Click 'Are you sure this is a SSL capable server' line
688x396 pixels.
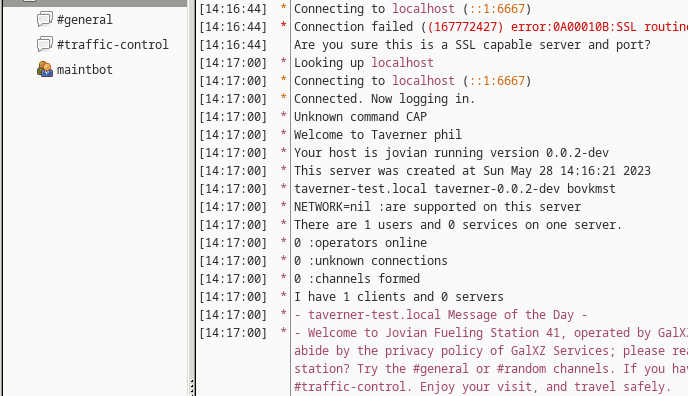point(472,45)
